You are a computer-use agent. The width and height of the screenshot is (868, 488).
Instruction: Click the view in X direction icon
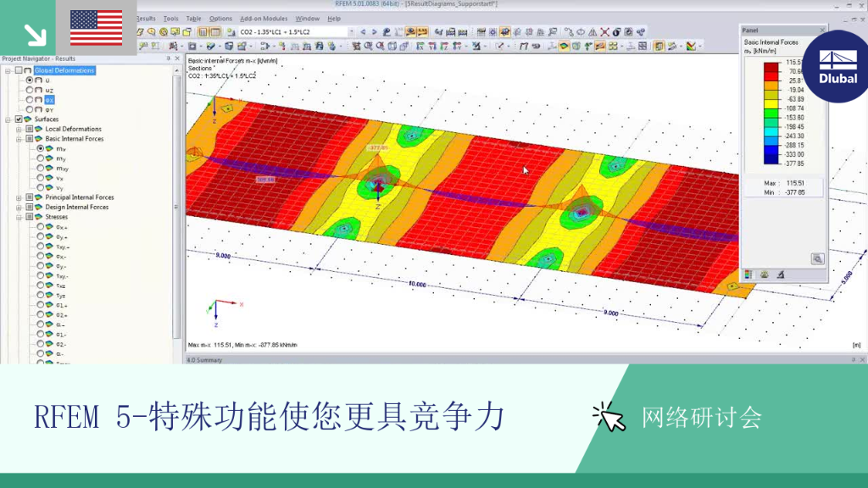click(420, 47)
